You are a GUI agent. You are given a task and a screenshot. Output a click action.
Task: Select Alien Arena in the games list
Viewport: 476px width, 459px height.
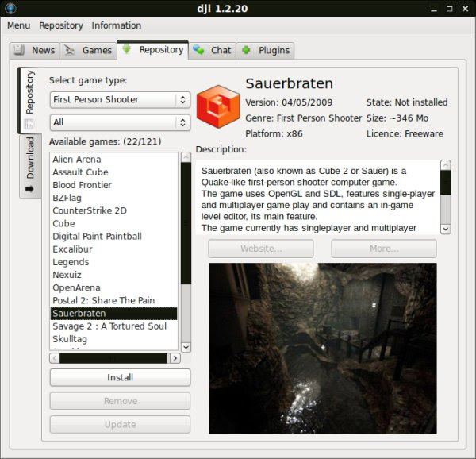(77, 160)
